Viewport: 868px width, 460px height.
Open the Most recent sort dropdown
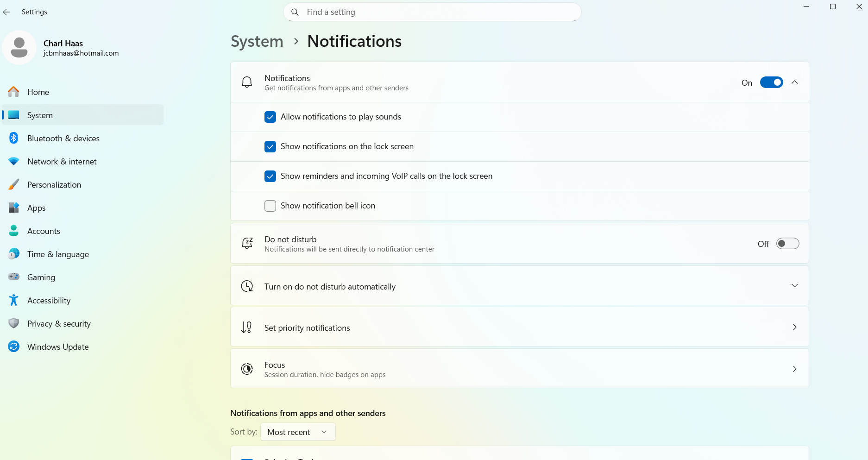pos(298,431)
